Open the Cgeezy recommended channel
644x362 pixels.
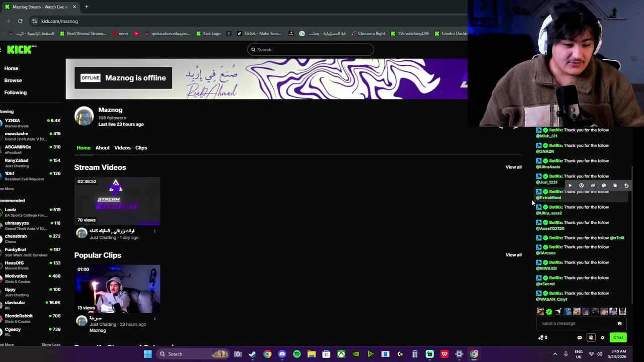coord(31,331)
